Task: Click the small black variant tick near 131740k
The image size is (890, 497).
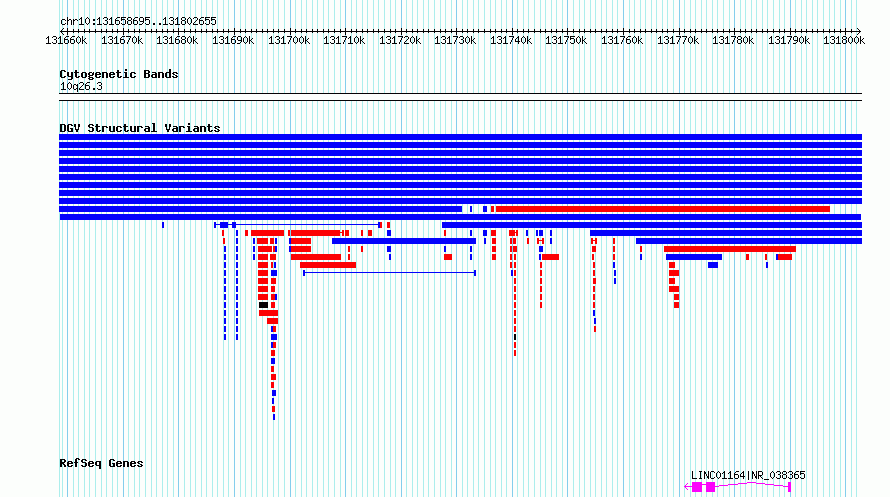Action: (515, 337)
